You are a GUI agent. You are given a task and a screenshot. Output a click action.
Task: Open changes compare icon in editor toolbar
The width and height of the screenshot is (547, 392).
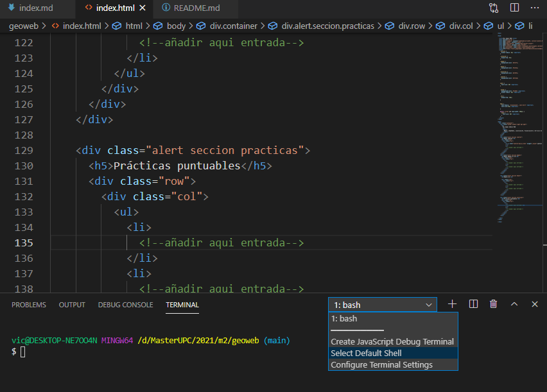494,8
